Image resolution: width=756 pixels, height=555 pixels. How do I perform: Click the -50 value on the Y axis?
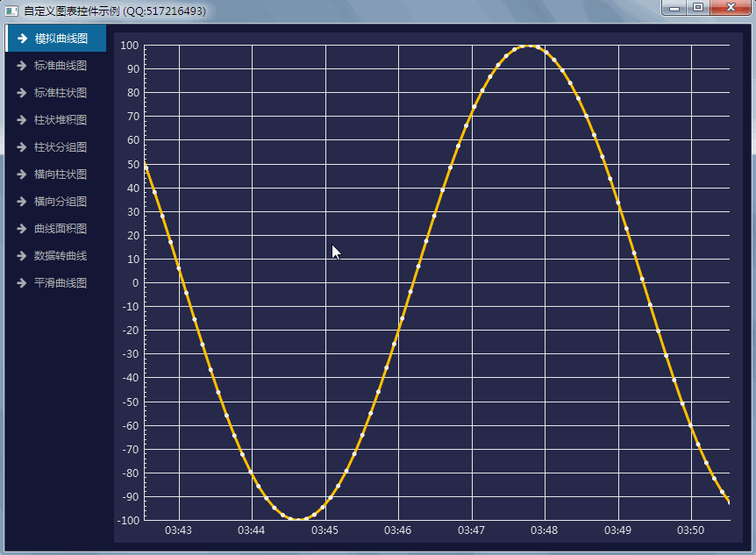click(132, 402)
